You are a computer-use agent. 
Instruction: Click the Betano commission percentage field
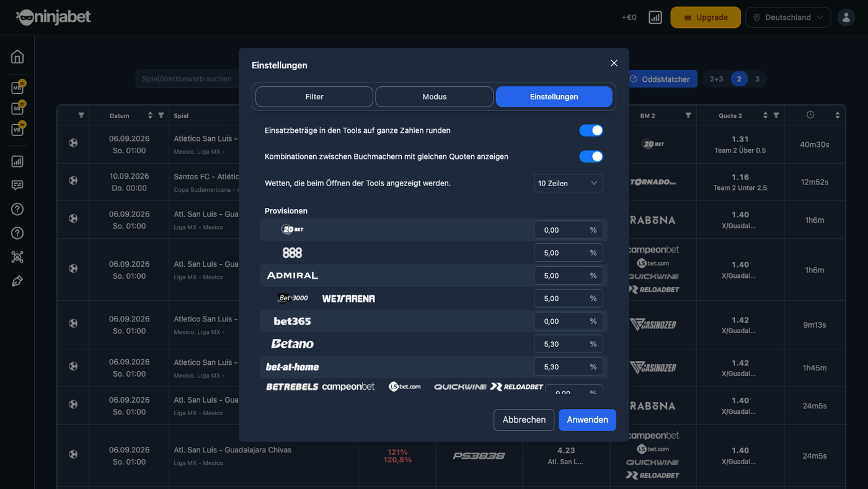(x=568, y=344)
